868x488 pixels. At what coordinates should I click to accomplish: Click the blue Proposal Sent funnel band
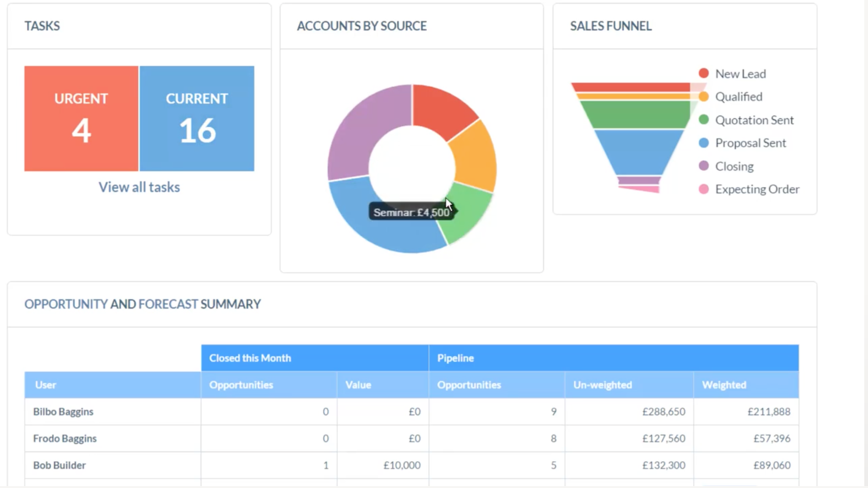point(638,152)
